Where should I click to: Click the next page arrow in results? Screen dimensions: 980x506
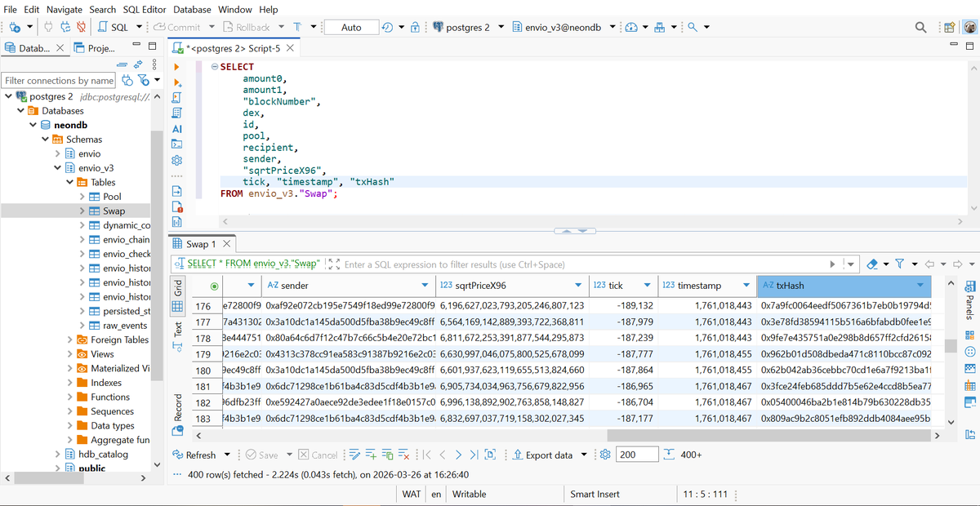pos(459,455)
